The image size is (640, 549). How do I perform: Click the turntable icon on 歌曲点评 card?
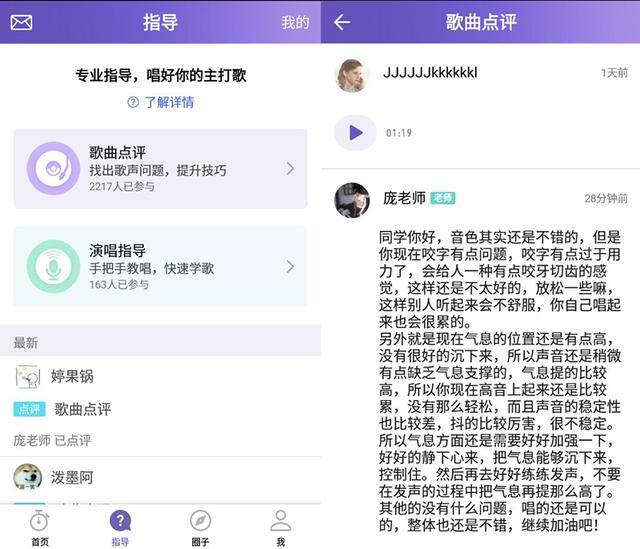coord(53,168)
